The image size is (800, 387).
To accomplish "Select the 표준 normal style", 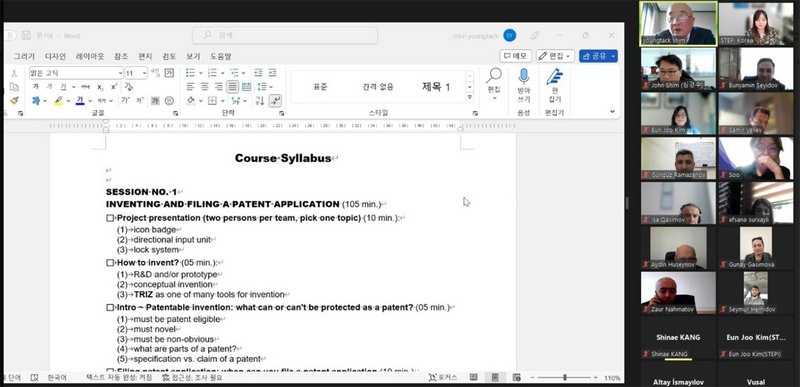I will [x=320, y=87].
